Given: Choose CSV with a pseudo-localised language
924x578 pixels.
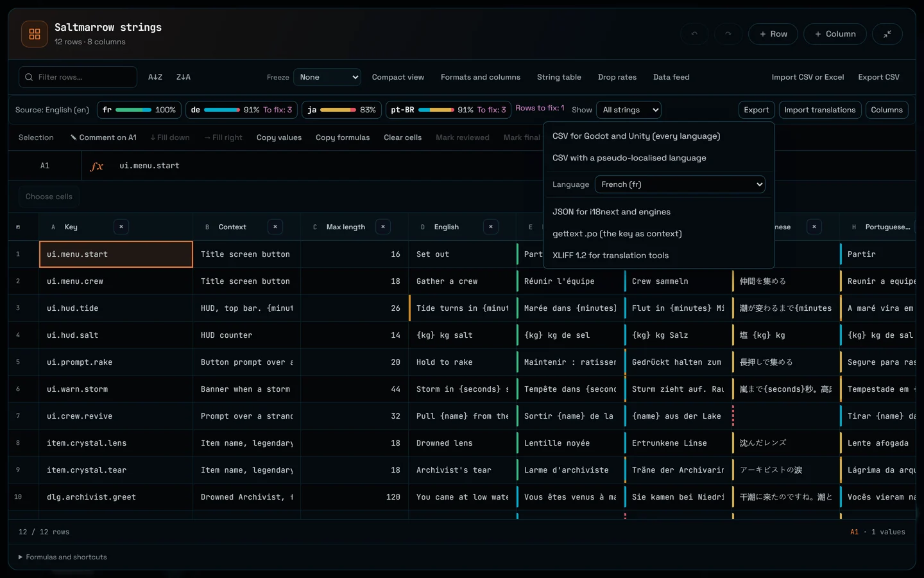Looking at the screenshot, I should (659, 158).
